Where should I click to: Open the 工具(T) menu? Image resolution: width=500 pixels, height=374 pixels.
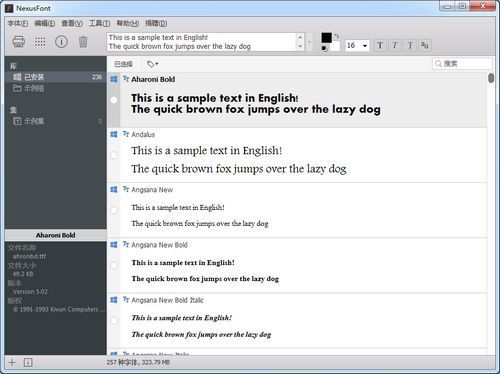pos(99,23)
